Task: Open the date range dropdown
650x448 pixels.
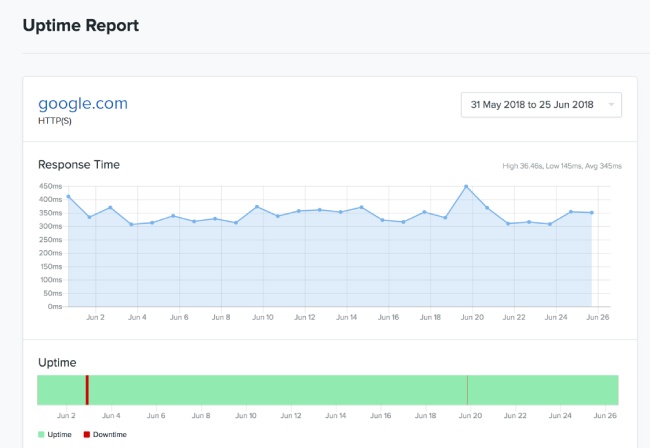Action: [541, 105]
